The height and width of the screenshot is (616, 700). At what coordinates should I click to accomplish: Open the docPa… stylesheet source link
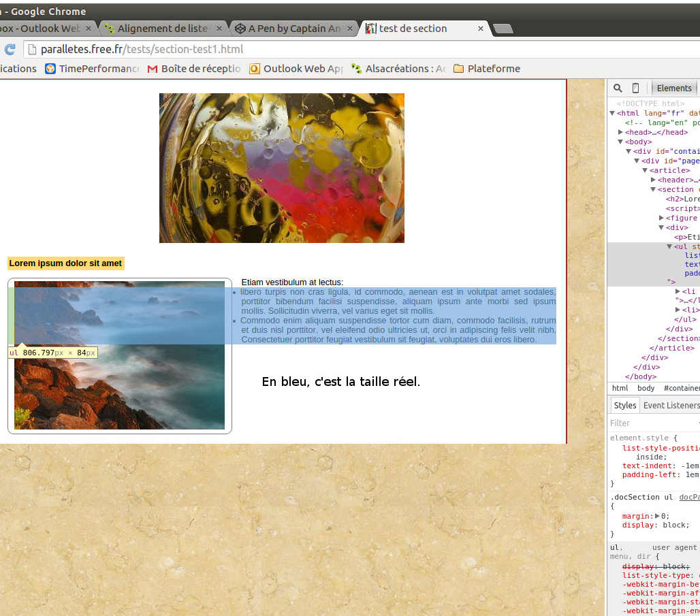pyautogui.click(x=690, y=498)
